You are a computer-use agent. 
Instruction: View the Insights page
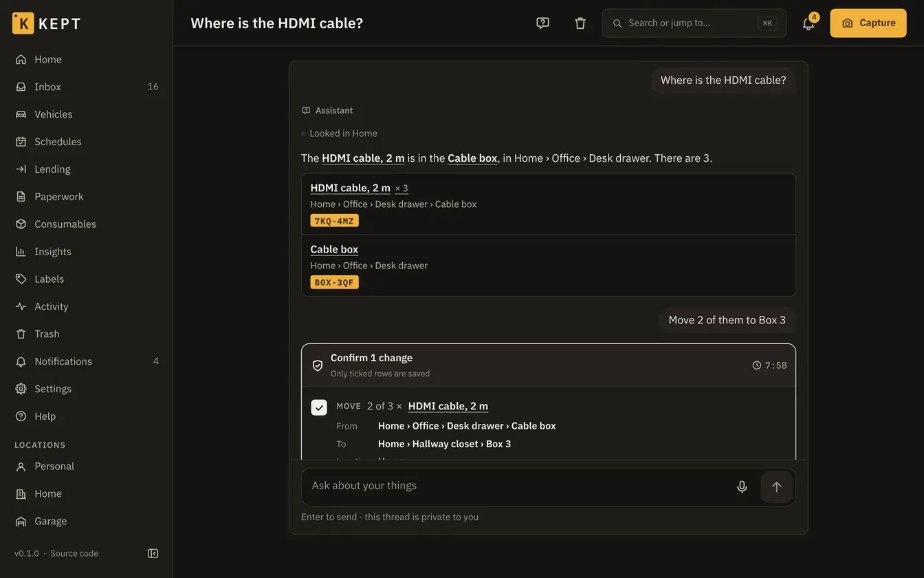pyautogui.click(x=87, y=252)
